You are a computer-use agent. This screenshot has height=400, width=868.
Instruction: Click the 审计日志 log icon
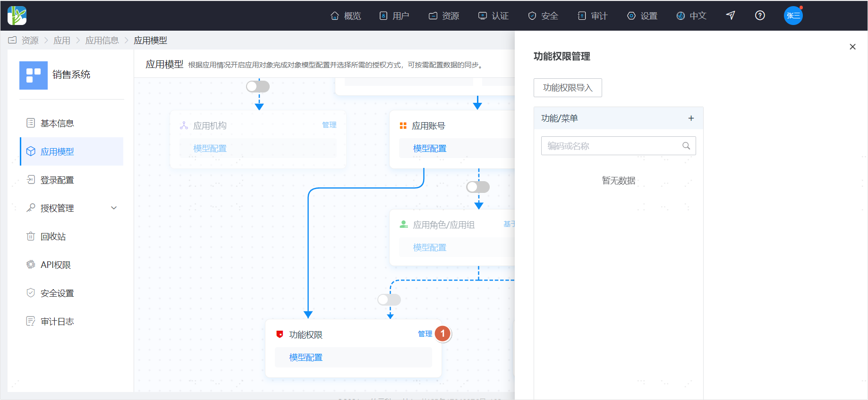[31, 321]
